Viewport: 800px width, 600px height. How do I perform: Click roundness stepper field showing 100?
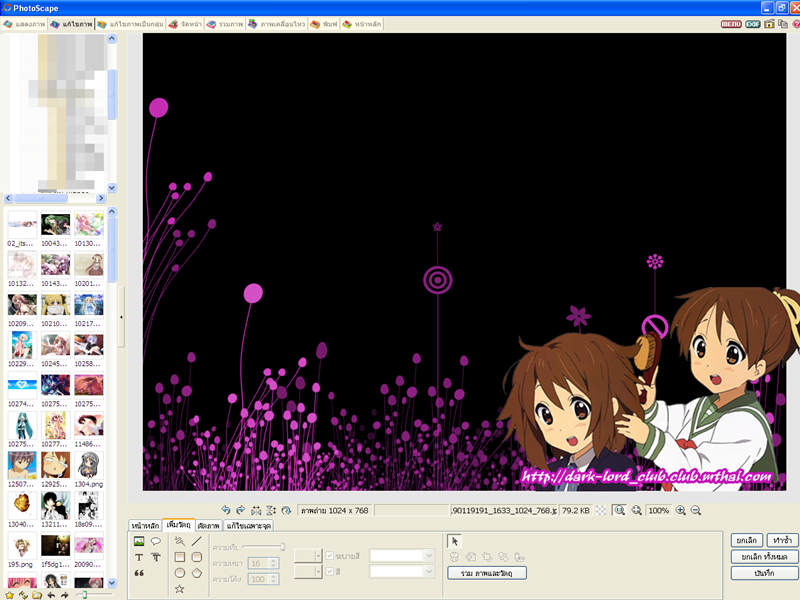[263, 579]
